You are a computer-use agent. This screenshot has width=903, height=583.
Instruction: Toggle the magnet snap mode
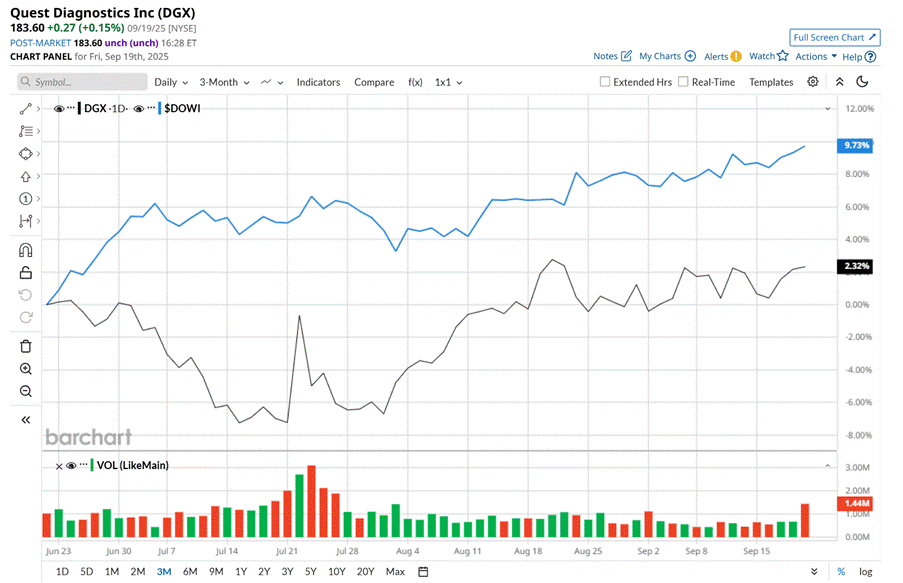pyautogui.click(x=25, y=250)
